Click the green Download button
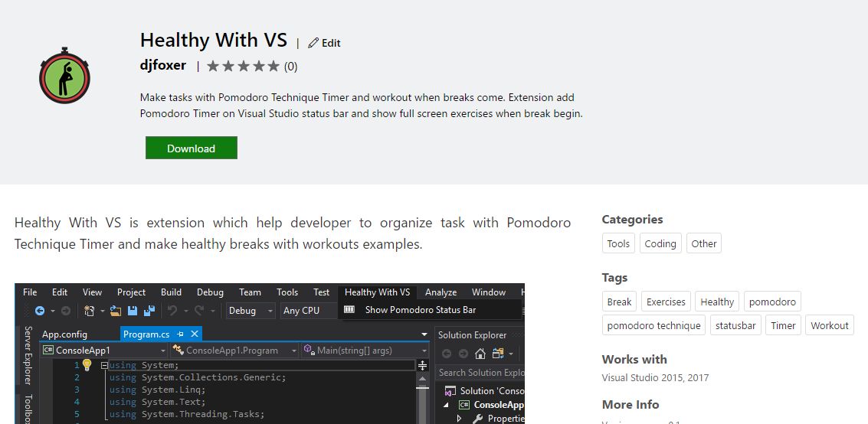The image size is (868, 424). click(x=192, y=148)
